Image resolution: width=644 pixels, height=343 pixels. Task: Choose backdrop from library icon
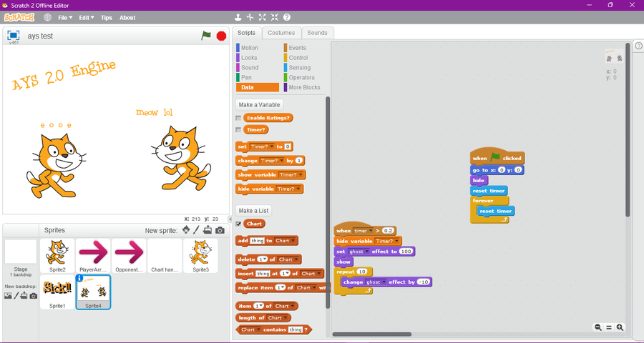pyautogui.click(x=8, y=295)
